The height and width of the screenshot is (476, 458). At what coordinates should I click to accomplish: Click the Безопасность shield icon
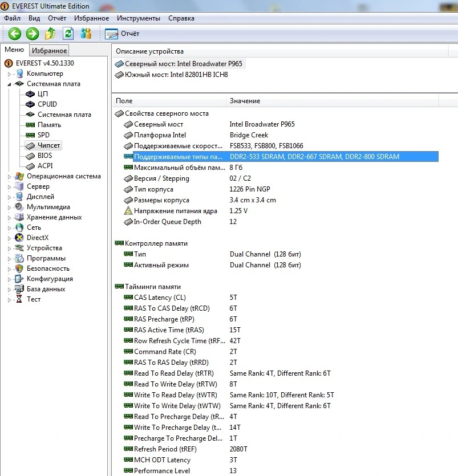19,268
